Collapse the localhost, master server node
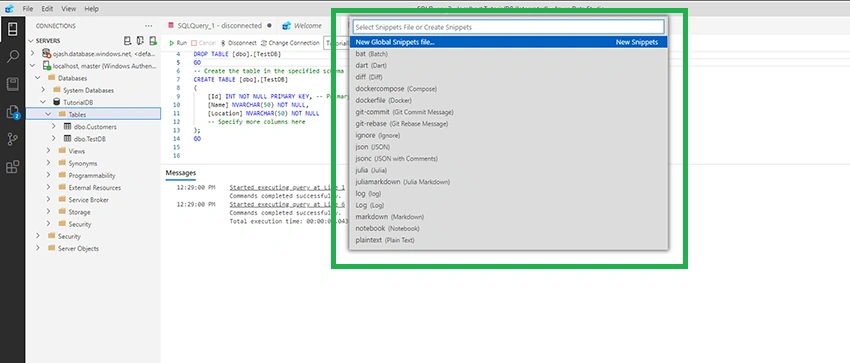This screenshot has width=850, height=363. click(32, 66)
